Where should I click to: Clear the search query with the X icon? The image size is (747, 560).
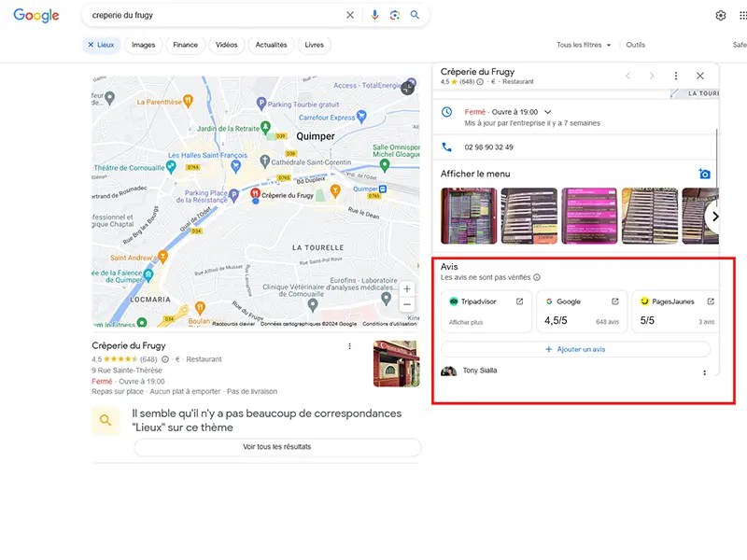350,15
